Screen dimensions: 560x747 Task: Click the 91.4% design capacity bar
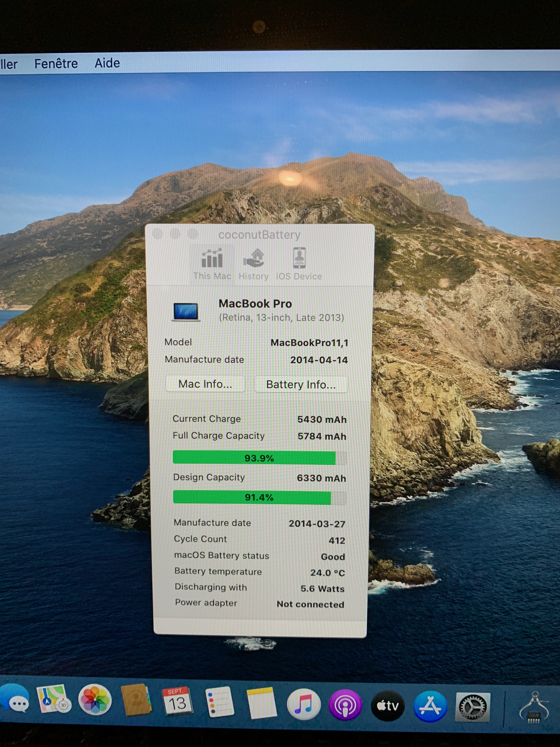[259, 497]
